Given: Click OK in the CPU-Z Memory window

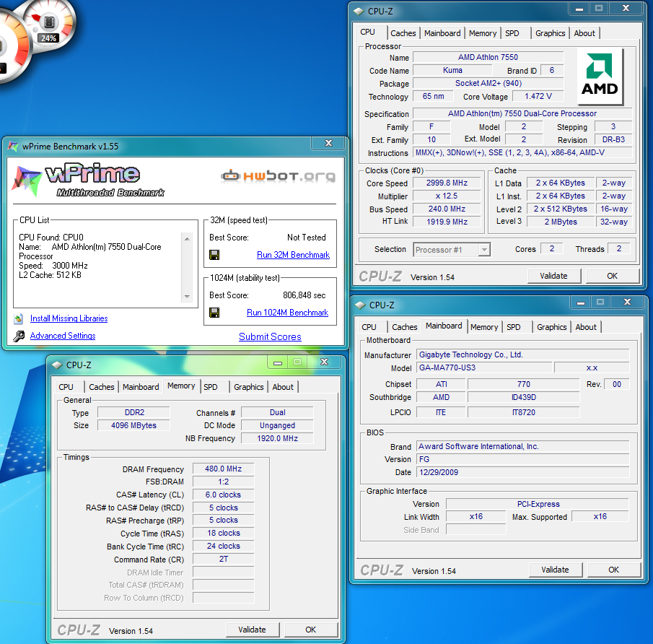Looking at the screenshot, I should coord(311,630).
